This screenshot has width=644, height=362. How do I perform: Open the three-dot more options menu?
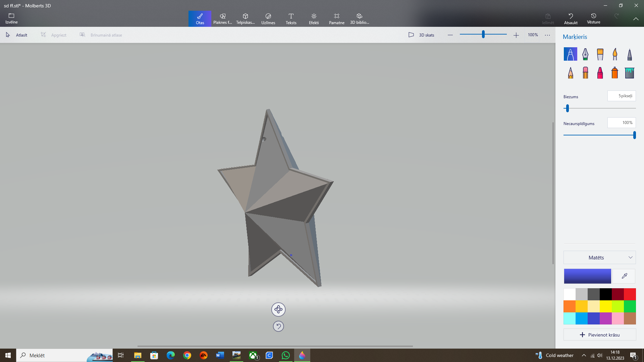547,35
